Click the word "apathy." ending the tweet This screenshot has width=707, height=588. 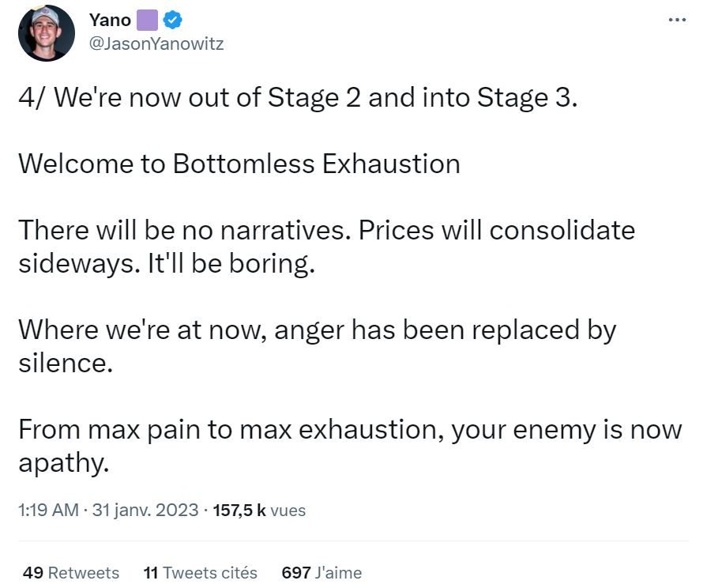coord(63,463)
